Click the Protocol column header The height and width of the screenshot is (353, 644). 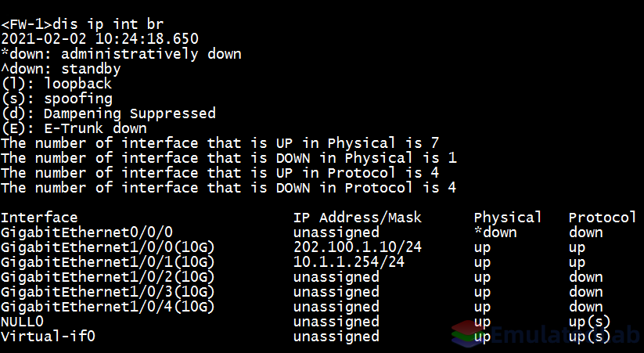click(x=603, y=218)
